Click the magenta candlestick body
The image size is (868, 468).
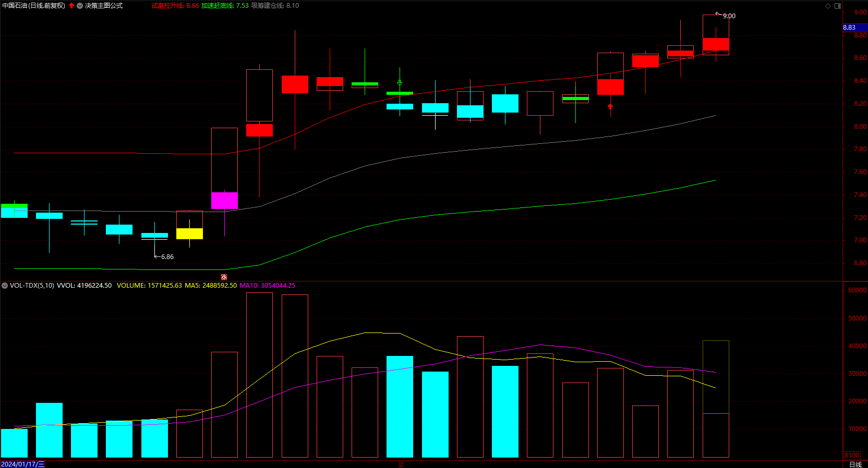point(224,201)
